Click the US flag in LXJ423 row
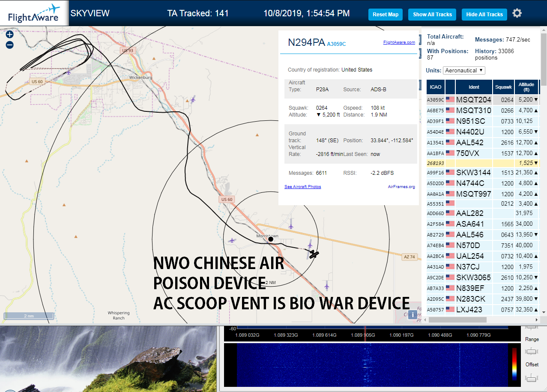 click(450, 309)
